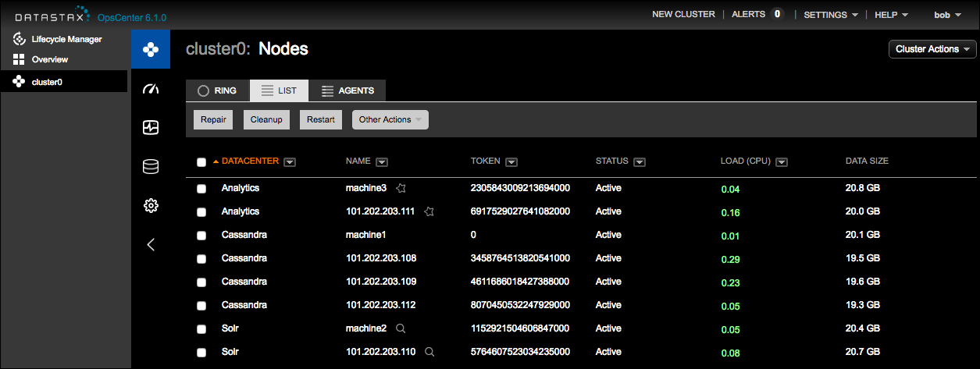Image resolution: width=980 pixels, height=369 pixels.
Task: Open cluster Settings gear icon
Action: [151, 205]
